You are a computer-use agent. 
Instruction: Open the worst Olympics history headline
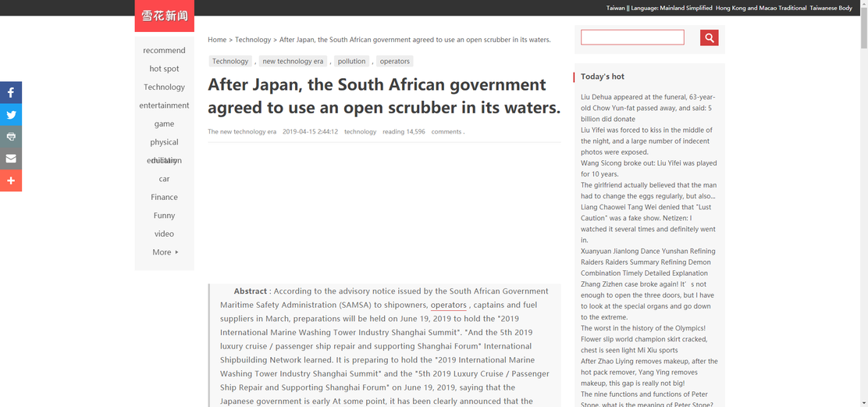click(644, 339)
